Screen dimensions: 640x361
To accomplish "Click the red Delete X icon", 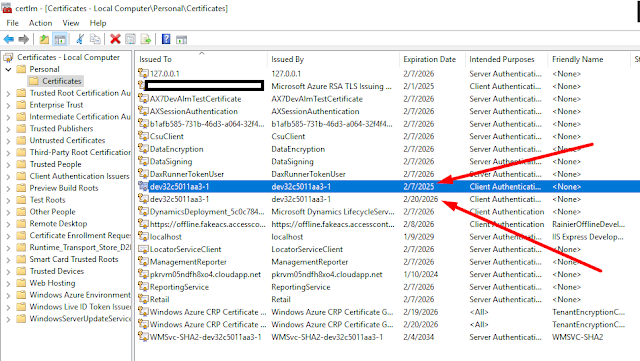I will pyautogui.click(x=116, y=39).
